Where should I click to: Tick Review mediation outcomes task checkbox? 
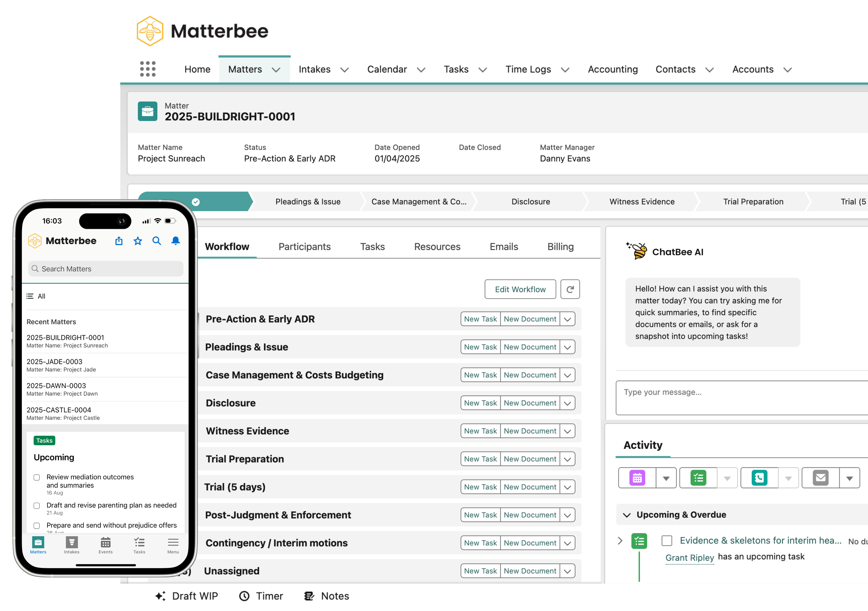click(x=37, y=477)
